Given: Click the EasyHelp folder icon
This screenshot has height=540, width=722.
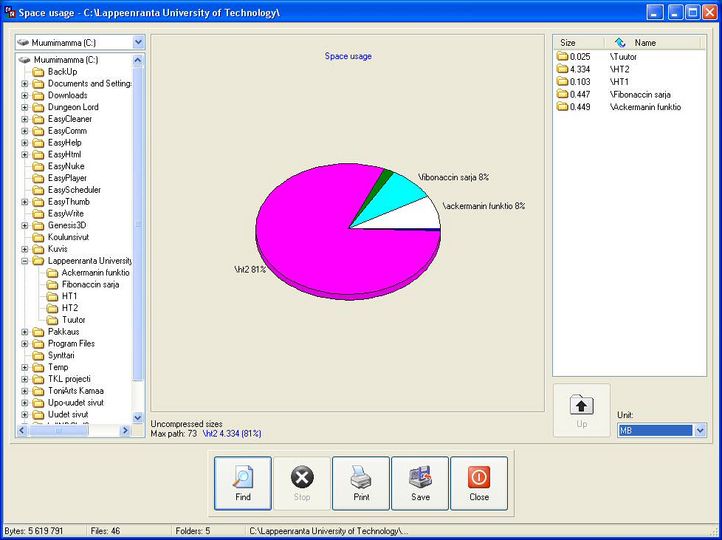Looking at the screenshot, I should pos(38,143).
